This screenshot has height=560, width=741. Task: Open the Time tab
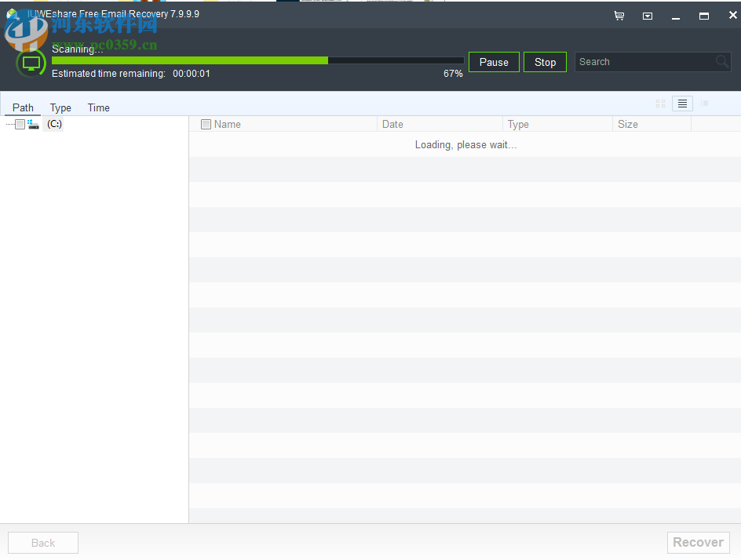[x=98, y=107]
